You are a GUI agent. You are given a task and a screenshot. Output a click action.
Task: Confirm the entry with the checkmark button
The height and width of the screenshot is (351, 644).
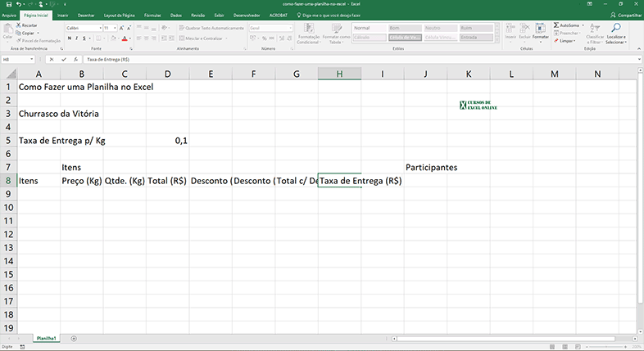pos(64,60)
